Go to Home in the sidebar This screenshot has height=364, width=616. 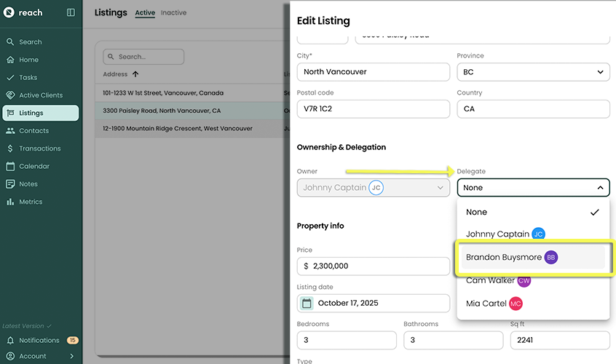(x=28, y=60)
